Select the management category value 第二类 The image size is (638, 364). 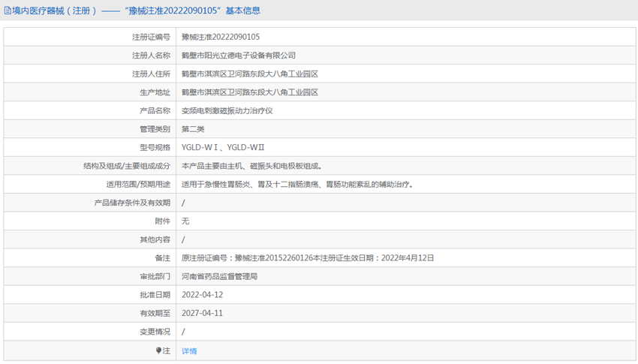(193, 129)
